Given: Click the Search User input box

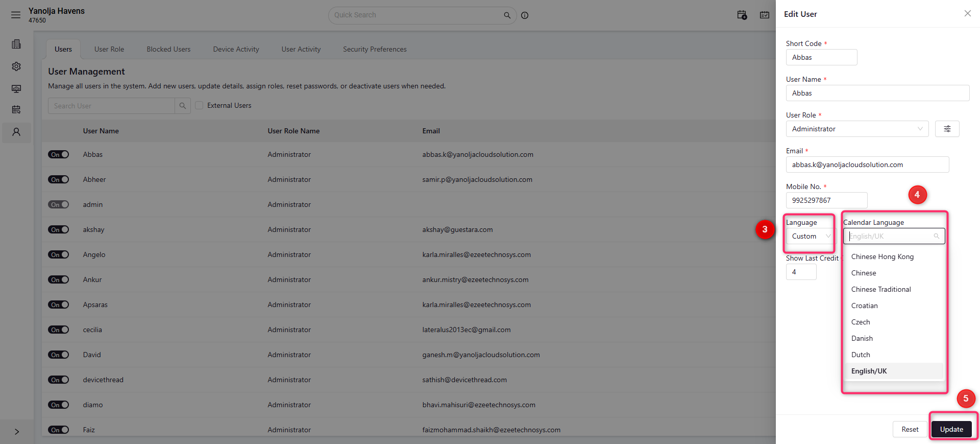Looking at the screenshot, I should tap(111, 106).
